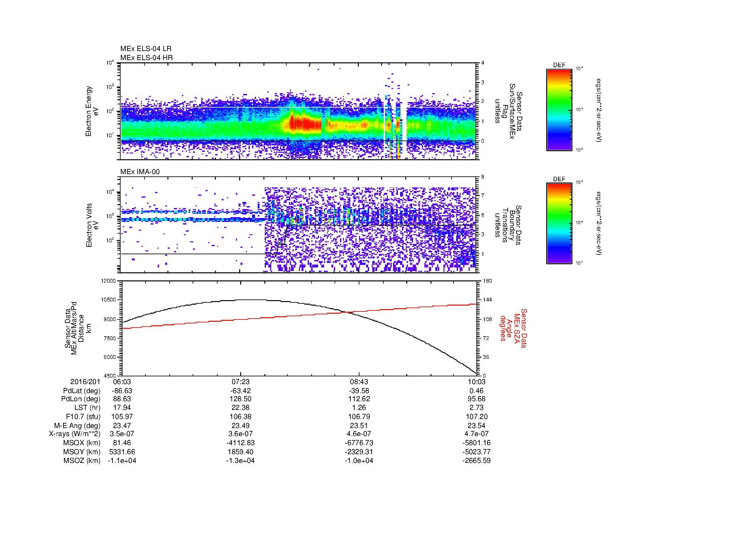Click the X-rays value '3.5e-07'
Screen dimensions: 756x534
(122, 434)
